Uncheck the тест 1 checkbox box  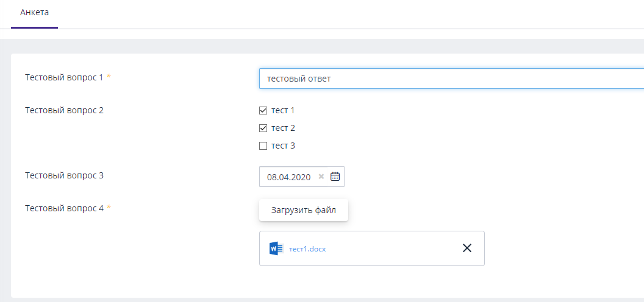pos(263,111)
